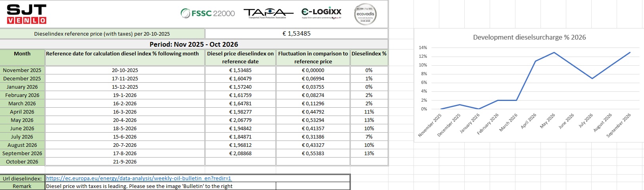Click the ecovadis silver medal badge
This screenshot has width=644, height=190.
365,14
